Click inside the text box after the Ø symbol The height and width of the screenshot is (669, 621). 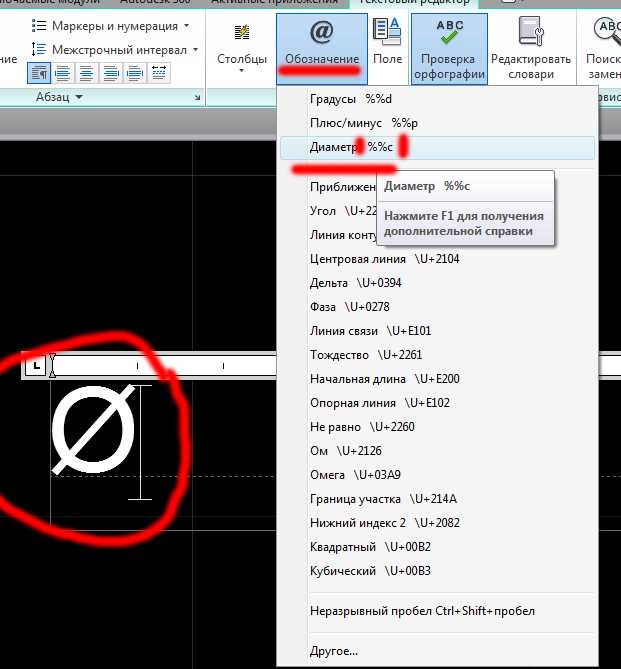point(140,442)
